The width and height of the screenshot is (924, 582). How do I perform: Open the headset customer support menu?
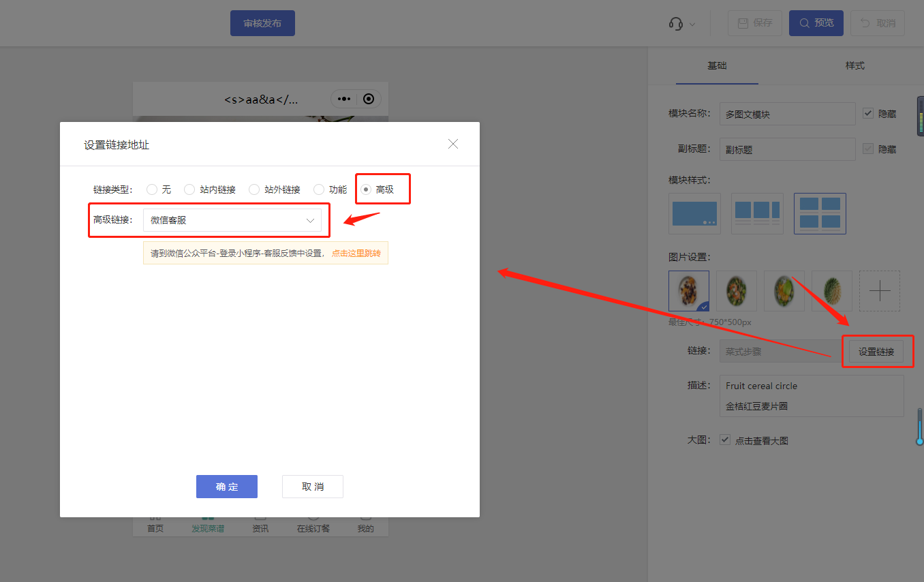(x=681, y=23)
